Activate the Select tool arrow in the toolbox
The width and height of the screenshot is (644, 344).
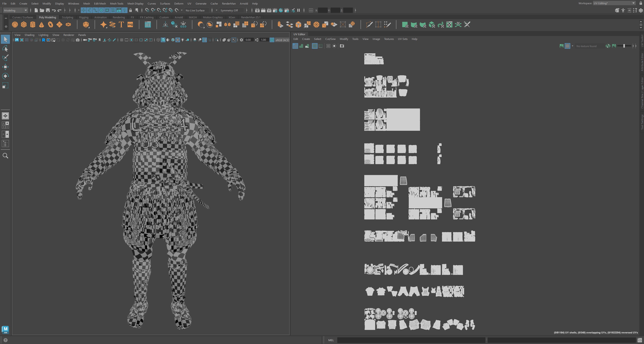click(5, 39)
